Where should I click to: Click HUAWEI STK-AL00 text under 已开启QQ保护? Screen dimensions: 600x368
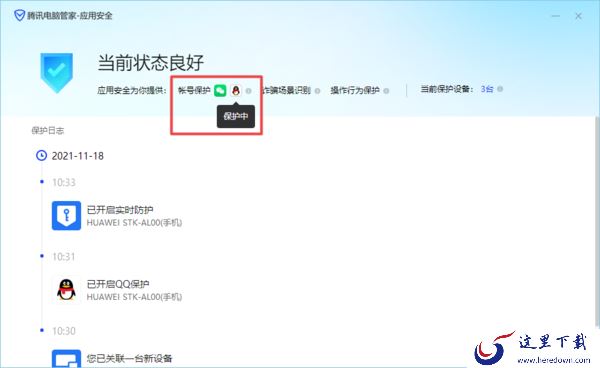[x=134, y=297]
